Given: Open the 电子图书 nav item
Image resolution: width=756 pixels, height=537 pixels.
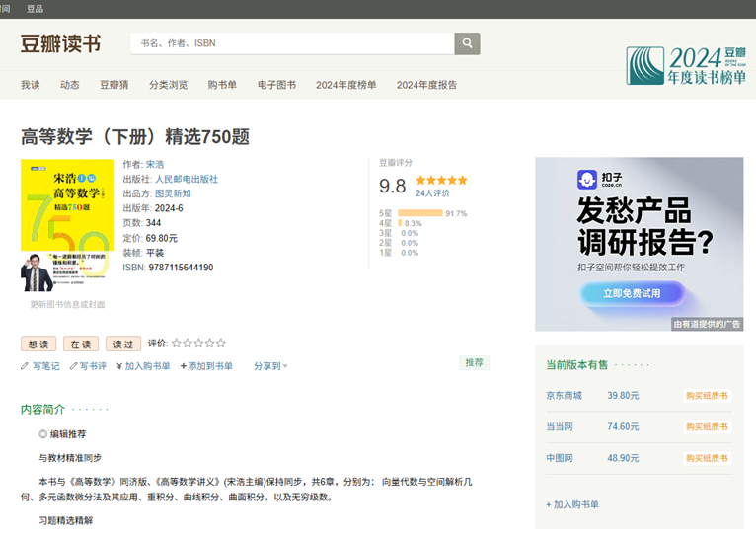Looking at the screenshot, I should 276,85.
